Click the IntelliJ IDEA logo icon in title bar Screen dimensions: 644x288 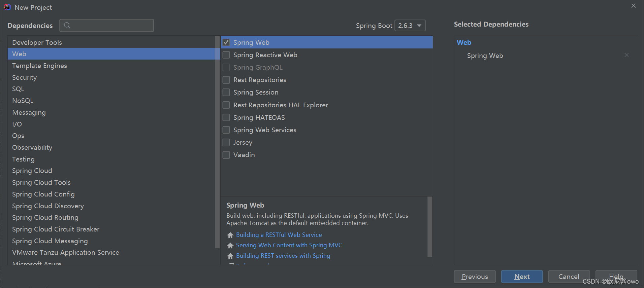tap(7, 7)
